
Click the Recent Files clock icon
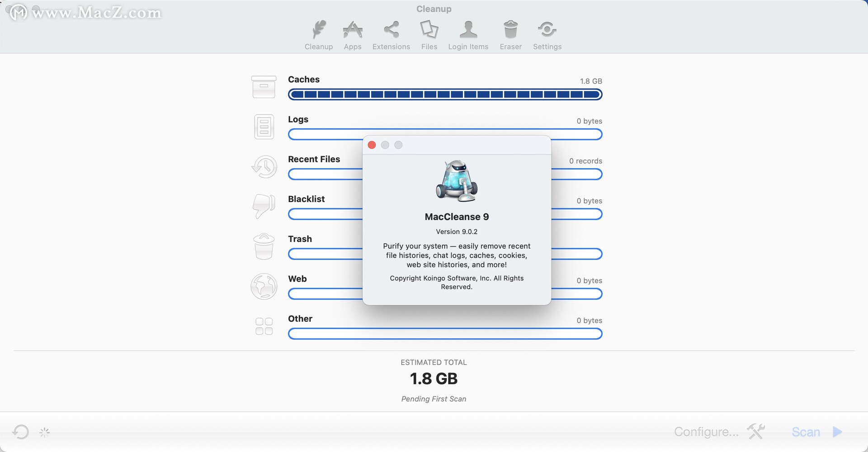pos(264,167)
